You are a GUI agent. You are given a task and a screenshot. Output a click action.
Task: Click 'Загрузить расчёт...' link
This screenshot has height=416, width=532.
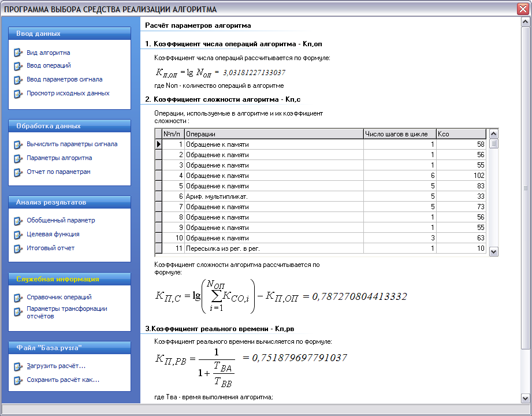(x=56, y=366)
